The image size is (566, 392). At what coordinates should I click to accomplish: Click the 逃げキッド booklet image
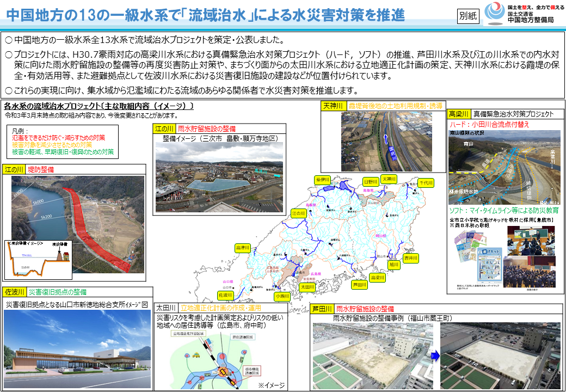click(x=490, y=265)
